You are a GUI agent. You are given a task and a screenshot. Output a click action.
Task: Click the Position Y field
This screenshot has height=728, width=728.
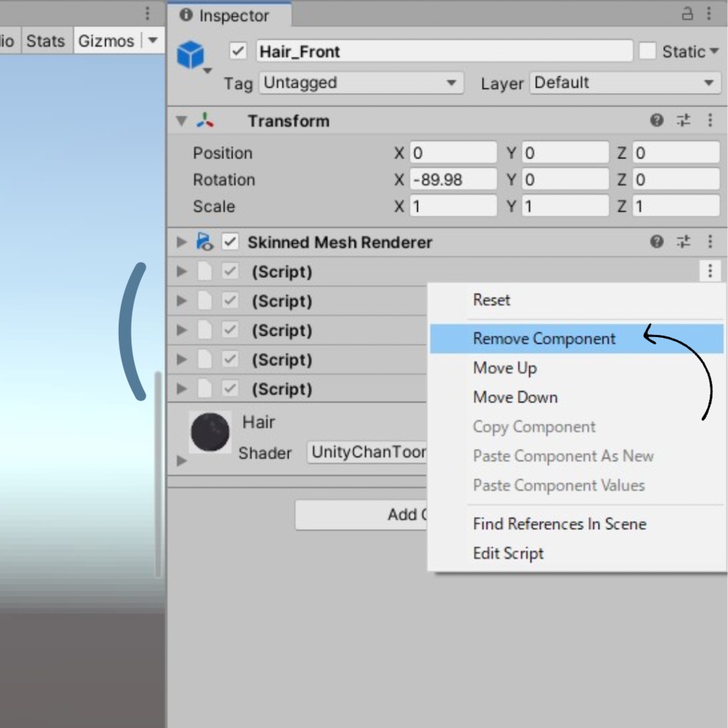pos(565,153)
